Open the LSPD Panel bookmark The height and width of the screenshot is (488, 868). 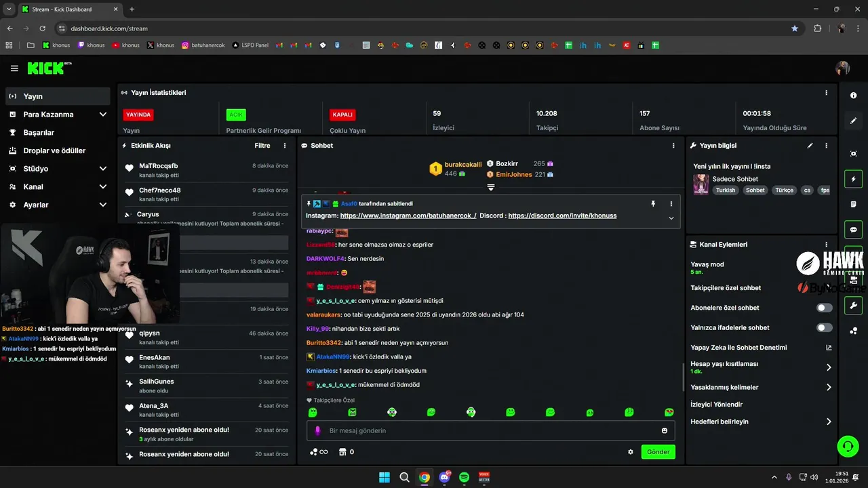point(250,45)
